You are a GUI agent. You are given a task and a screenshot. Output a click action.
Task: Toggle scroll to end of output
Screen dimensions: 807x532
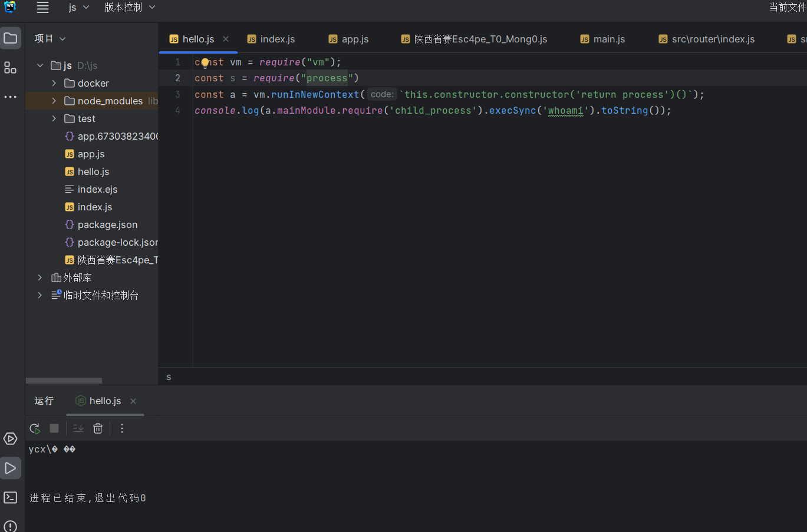(x=78, y=428)
